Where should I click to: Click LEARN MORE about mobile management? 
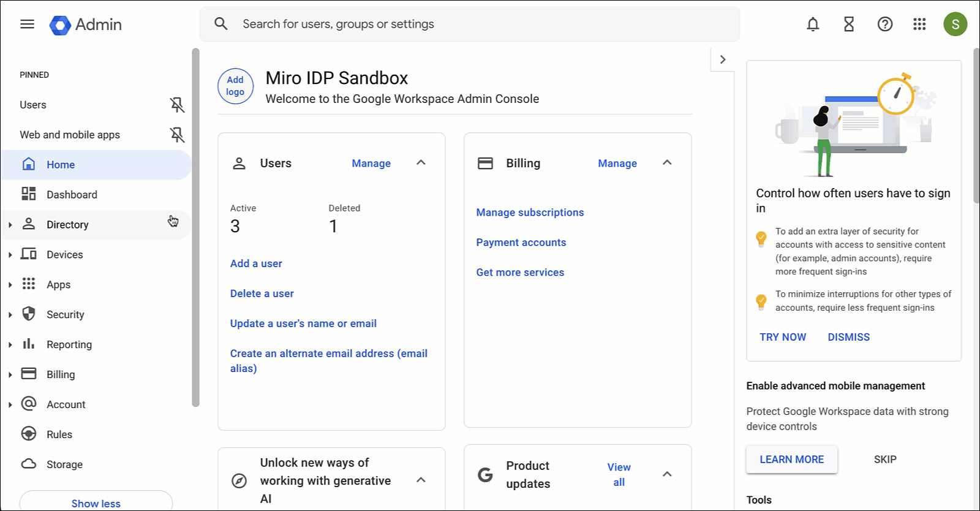point(791,460)
